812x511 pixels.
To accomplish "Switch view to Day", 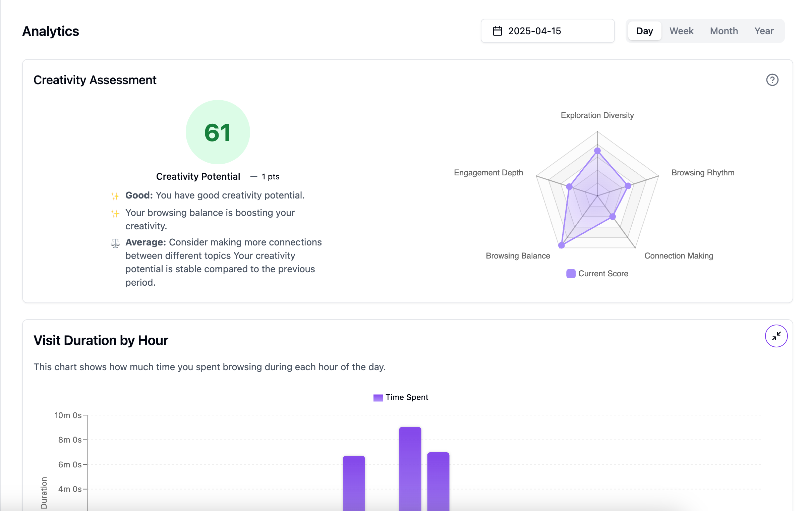I will (644, 31).
